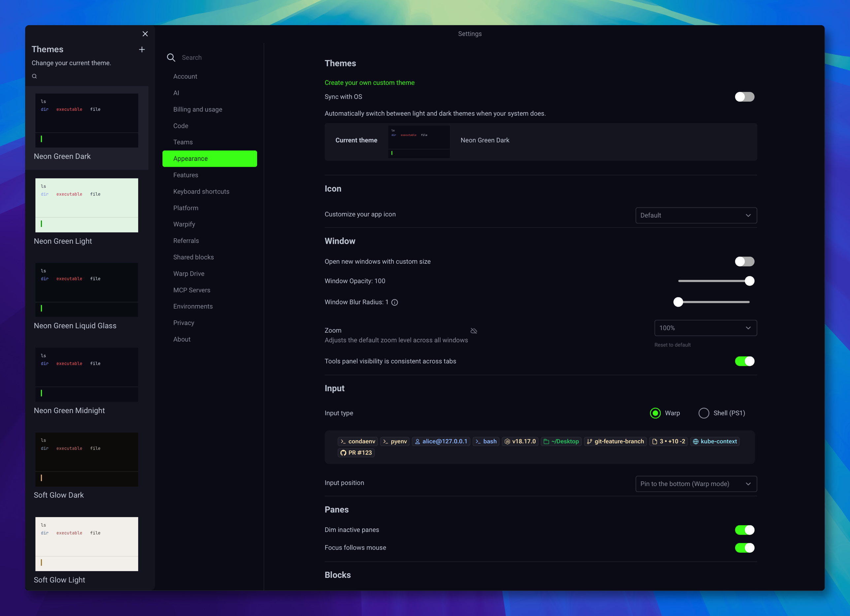Toggle the Sync with OS switch
This screenshot has width=850, height=616.
744,97
